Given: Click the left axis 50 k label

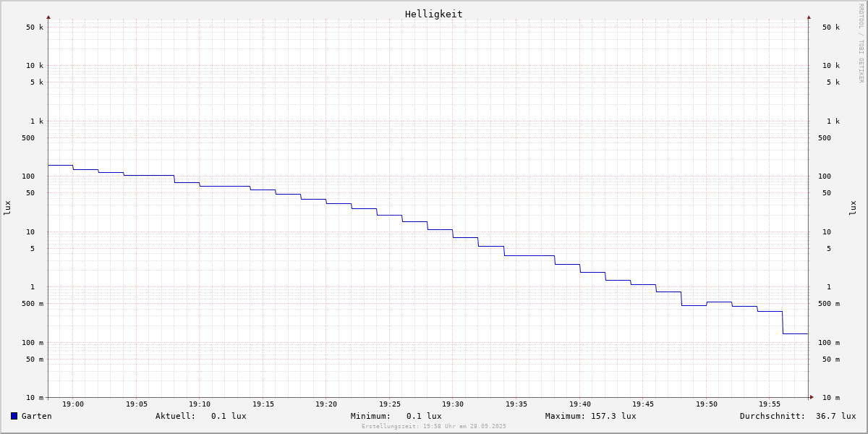Looking at the screenshot, I should pos(35,27).
